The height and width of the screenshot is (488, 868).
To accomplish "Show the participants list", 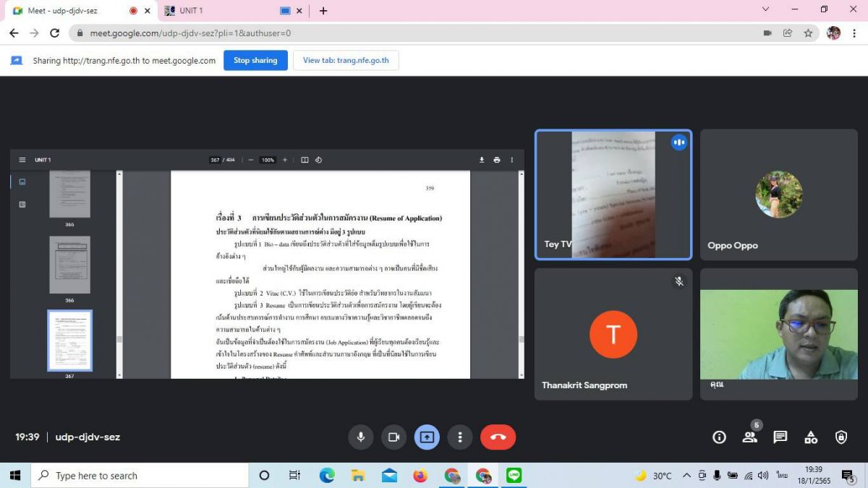I will 749,437.
